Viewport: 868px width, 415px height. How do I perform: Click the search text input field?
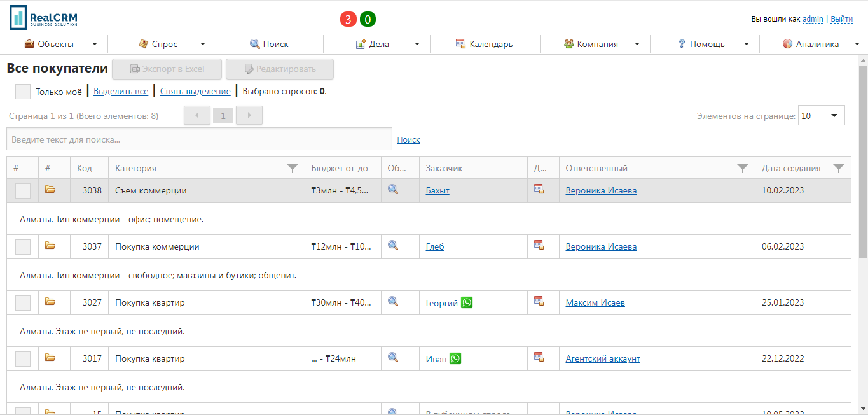tap(199, 139)
